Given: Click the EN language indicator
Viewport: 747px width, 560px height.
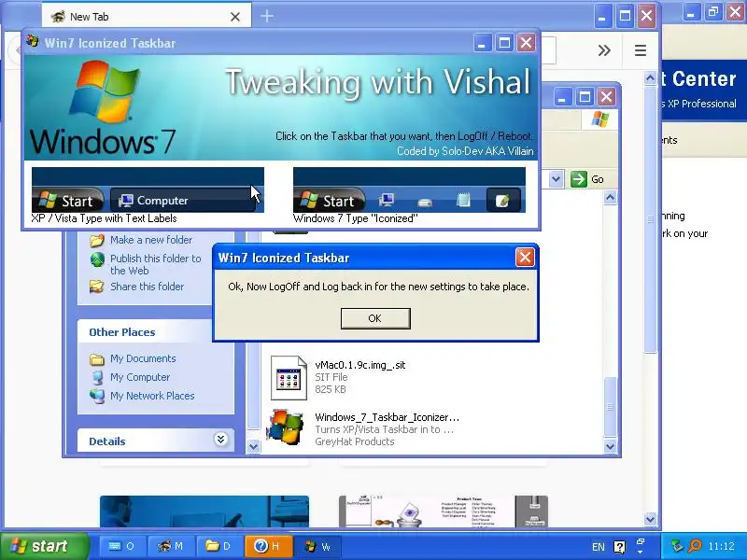Looking at the screenshot, I should click(599, 547).
